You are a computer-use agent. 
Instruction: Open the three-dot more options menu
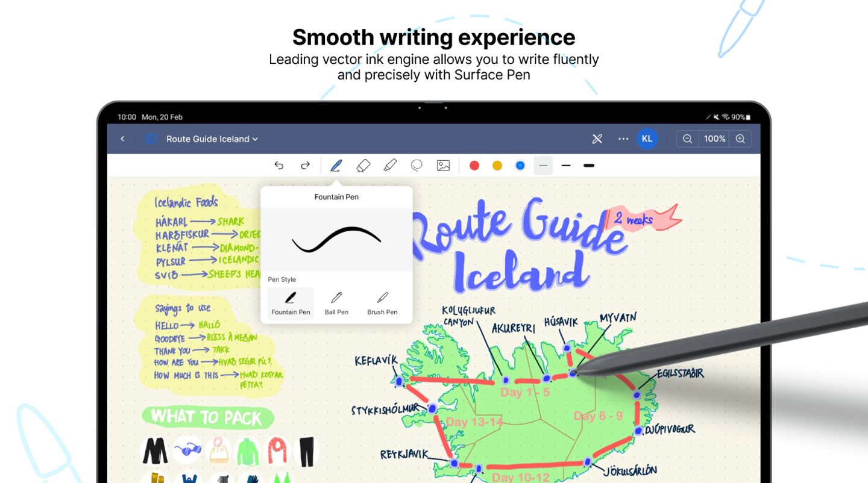tap(623, 139)
